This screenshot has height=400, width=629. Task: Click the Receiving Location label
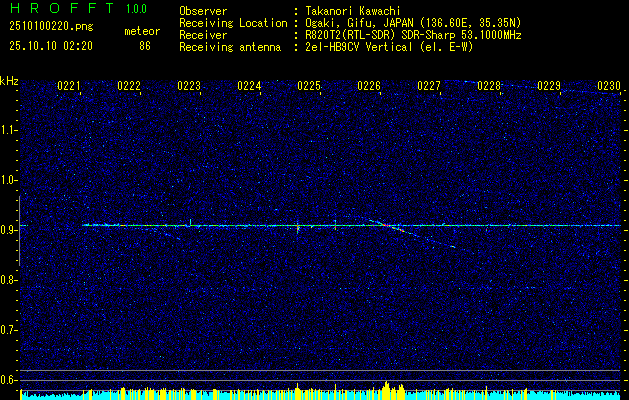tap(233, 23)
